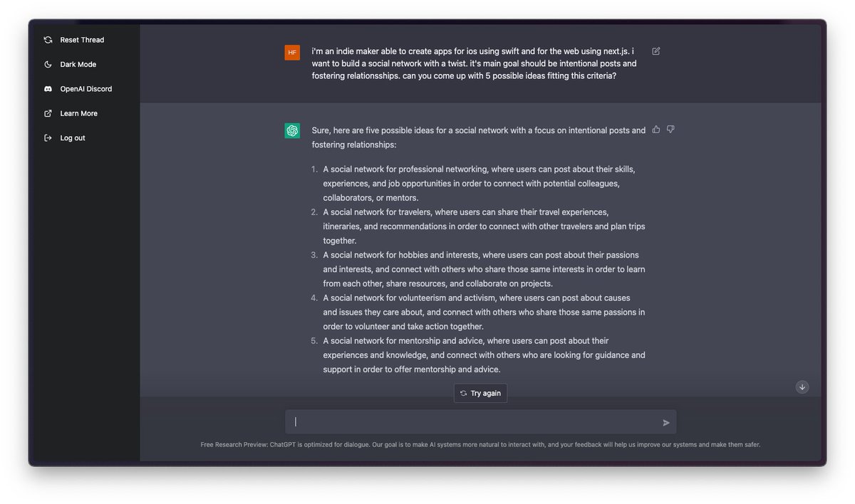Click the orange HF user avatar

292,53
